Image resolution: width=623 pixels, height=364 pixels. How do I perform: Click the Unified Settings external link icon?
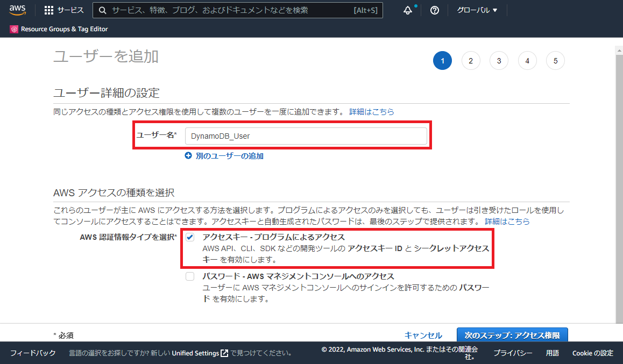coord(224,353)
